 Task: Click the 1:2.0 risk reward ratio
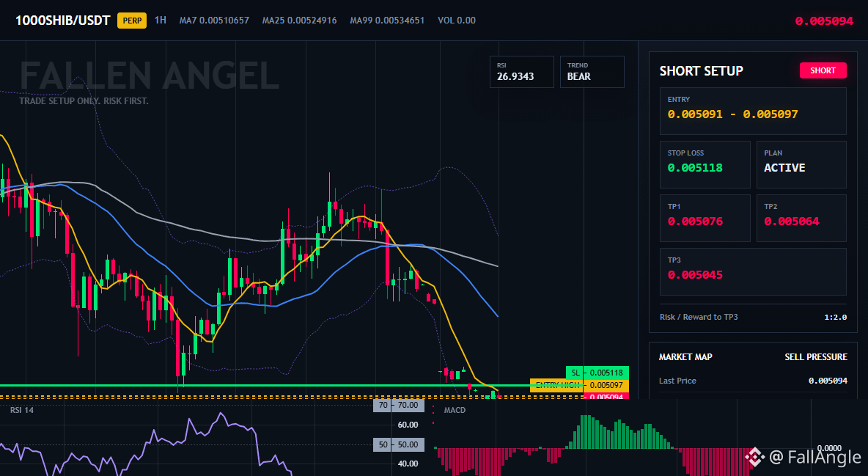[835, 317]
